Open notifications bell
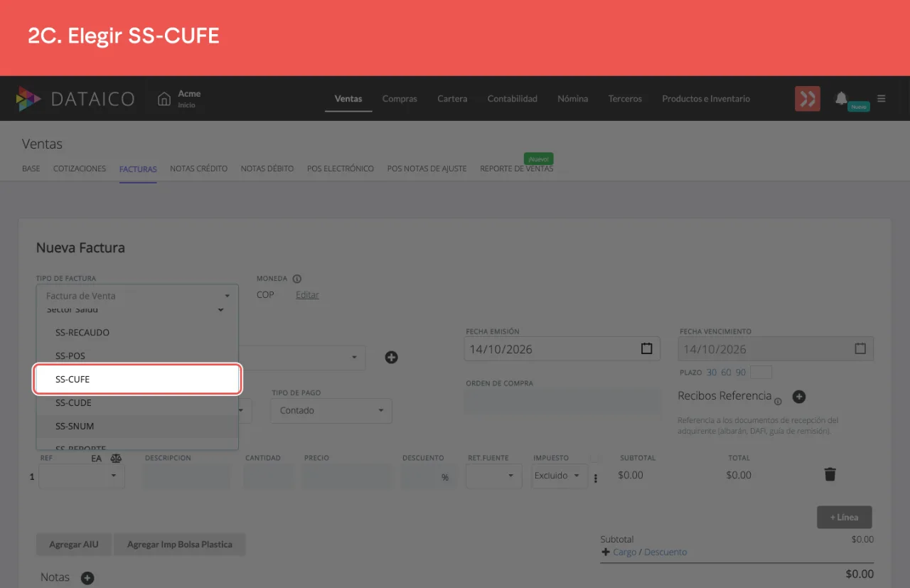Screen dimensions: 910x588 pyautogui.click(x=841, y=98)
